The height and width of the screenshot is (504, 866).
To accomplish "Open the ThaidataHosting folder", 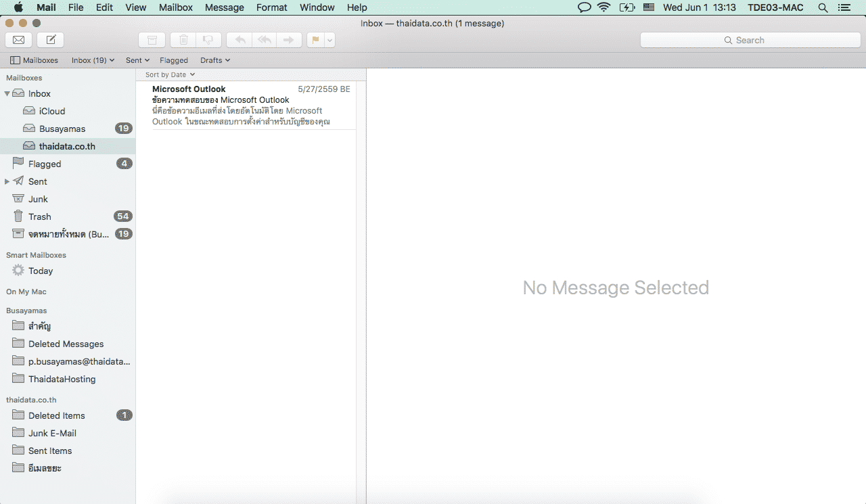I will coord(68,379).
